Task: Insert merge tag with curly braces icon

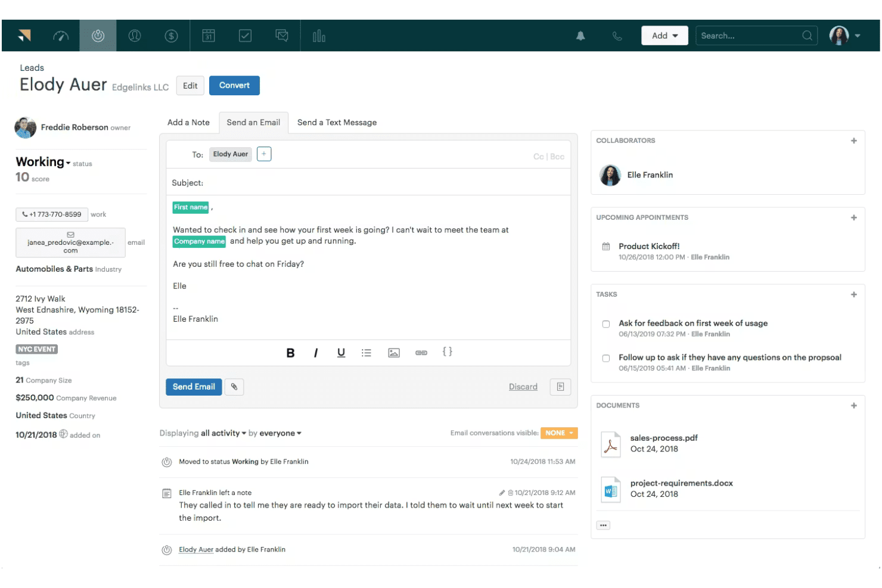Action: click(448, 351)
